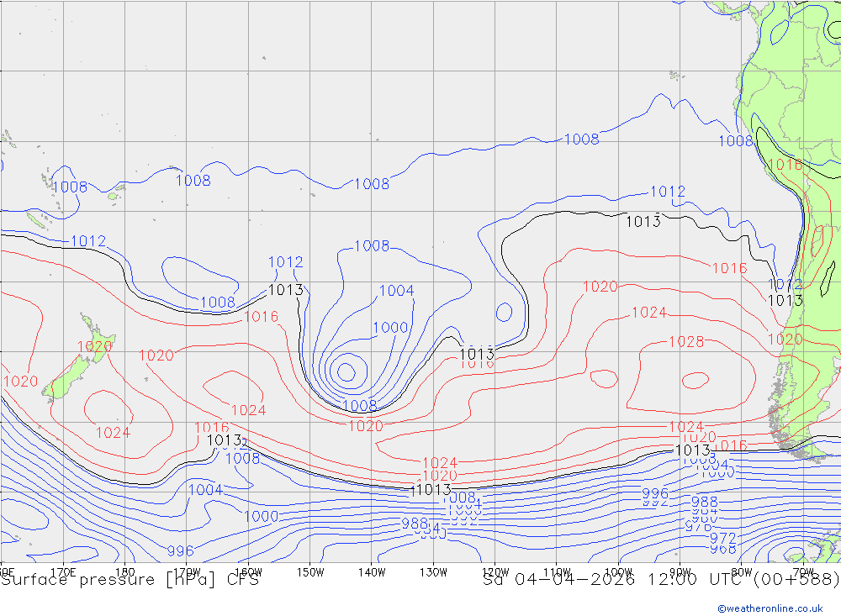Select the 160W longitude label
The width and height of the screenshot is (841, 616).
pos(248,572)
